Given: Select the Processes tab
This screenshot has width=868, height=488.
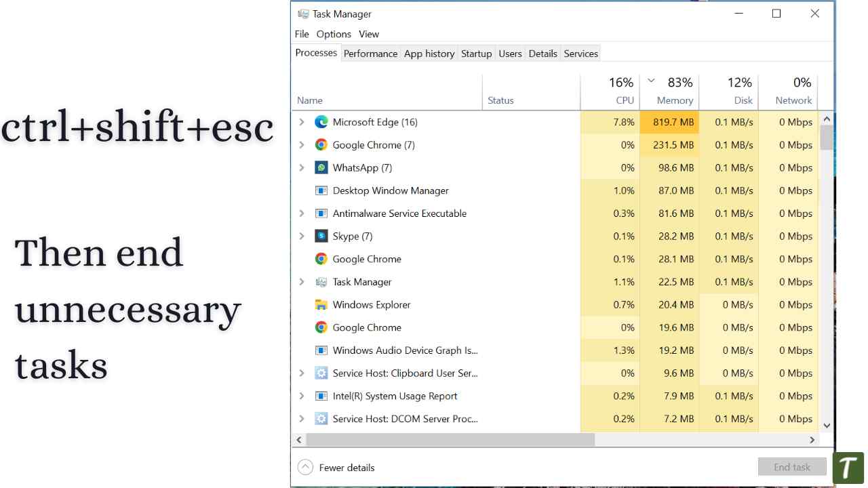Looking at the screenshot, I should click(x=316, y=53).
